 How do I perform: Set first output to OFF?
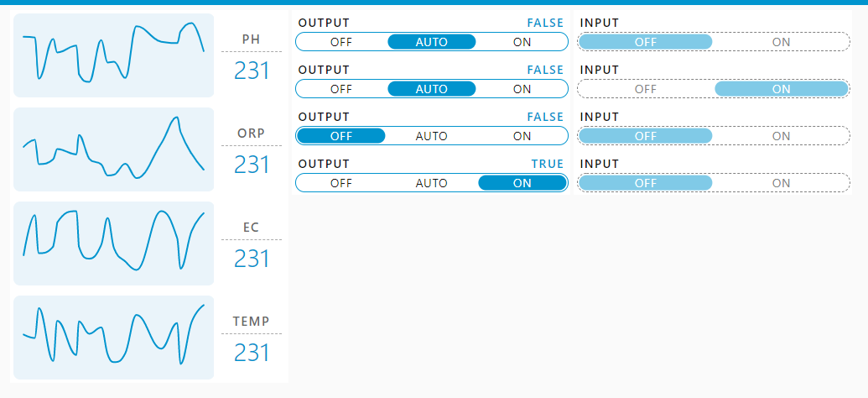point(341,42)
